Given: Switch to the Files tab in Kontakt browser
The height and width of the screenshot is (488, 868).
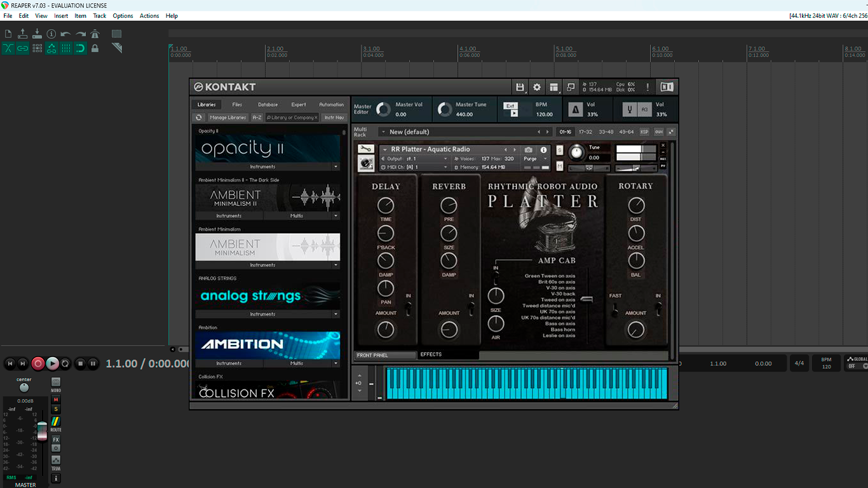Looking at the screenshot, I should tap(237, 105).
